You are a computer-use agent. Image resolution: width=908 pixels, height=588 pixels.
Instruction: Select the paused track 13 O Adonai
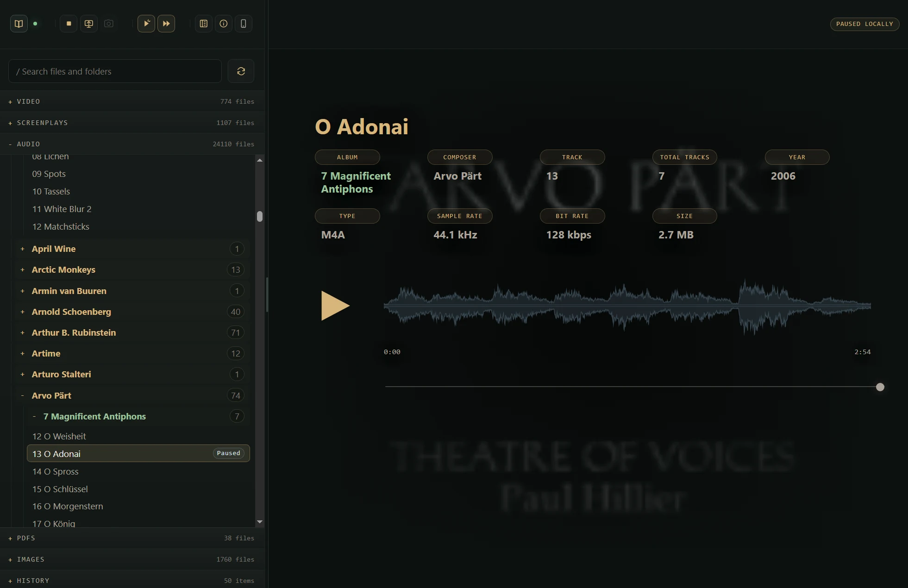click(x=138, y=453)
